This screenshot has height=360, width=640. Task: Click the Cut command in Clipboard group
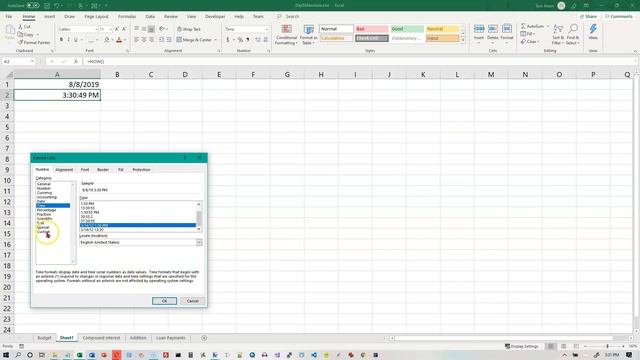24,27
